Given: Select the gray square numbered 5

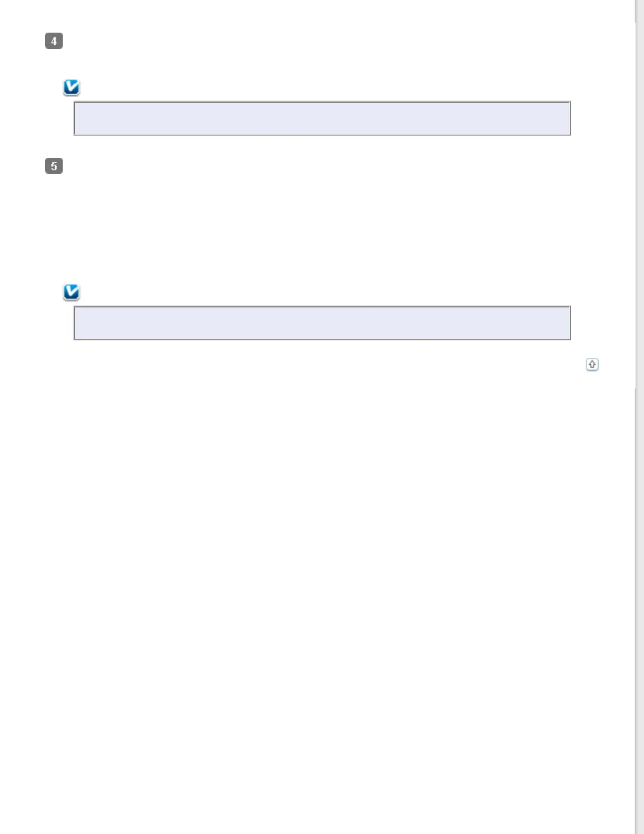Looking at the screenshot, I should (x=54, y=166).
